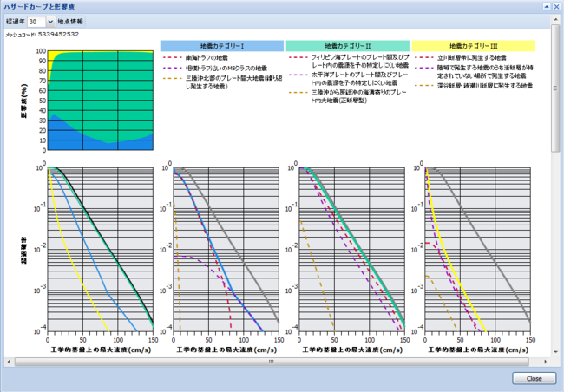Image resolution: width=564 pixels, height=392 pixels.
Task: Click the 超過確率 axis label
Action: click(x=23, y=251)
